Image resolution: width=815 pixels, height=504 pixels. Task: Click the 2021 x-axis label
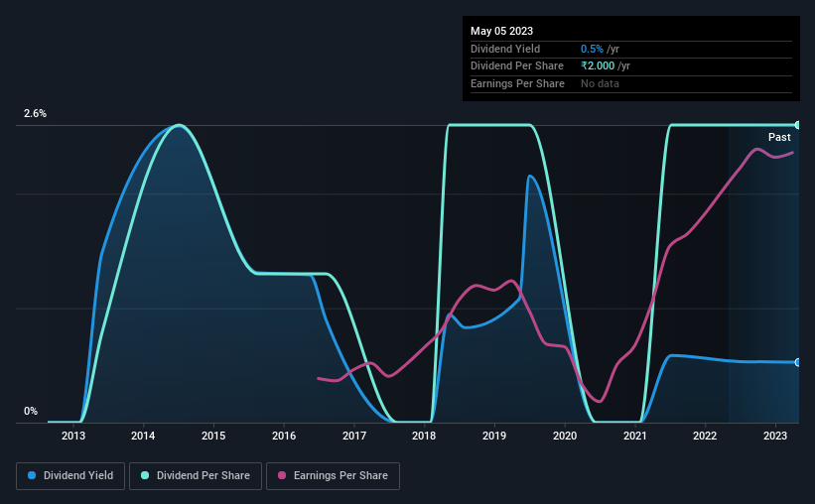tap(634, 436)
